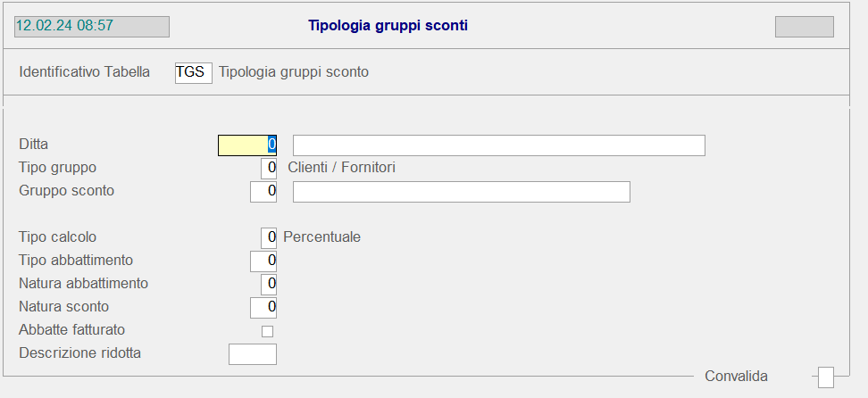Click the Tipo abbattimento field
Image resolution: width=868 pixels, height=398 pixels.
[x=263, y=261]
